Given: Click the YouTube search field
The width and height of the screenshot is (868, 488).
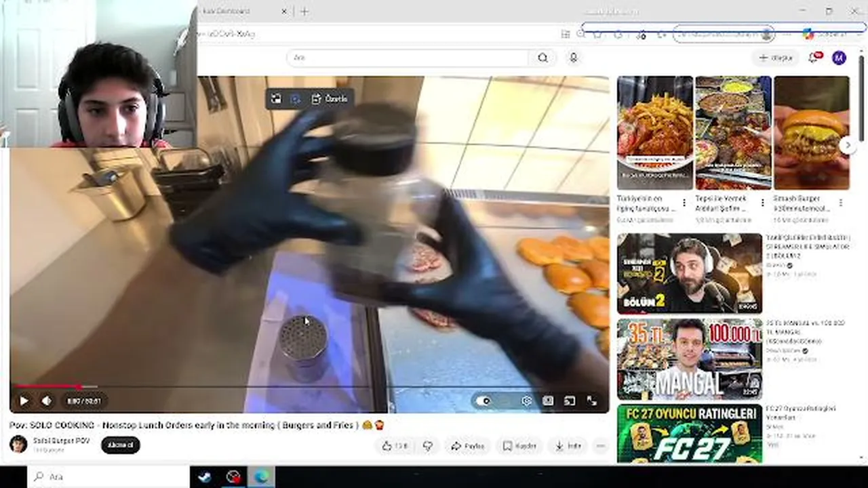Looking at the screenshot, I should 409,58.
